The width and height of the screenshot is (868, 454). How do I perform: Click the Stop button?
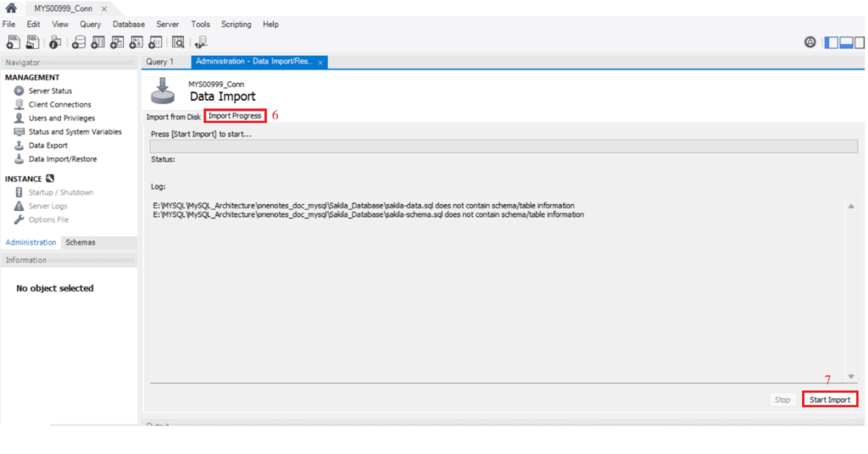point(782,399)
